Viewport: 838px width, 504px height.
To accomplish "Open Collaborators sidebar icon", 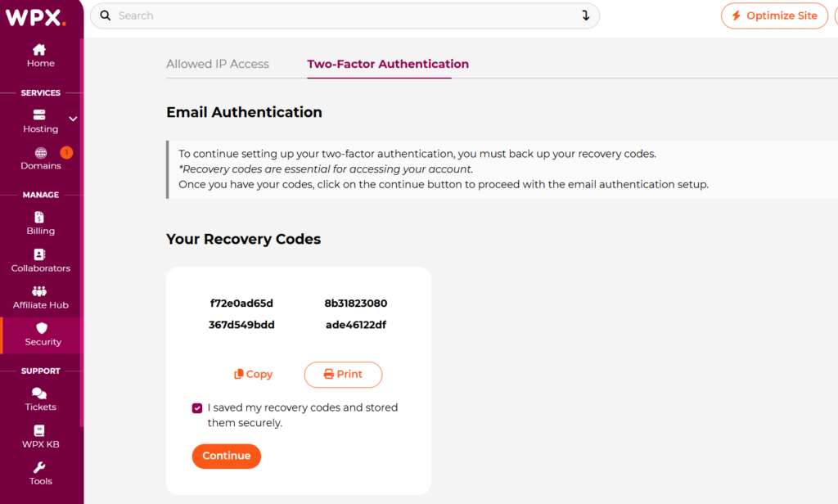I will click(x=40, y=255).
